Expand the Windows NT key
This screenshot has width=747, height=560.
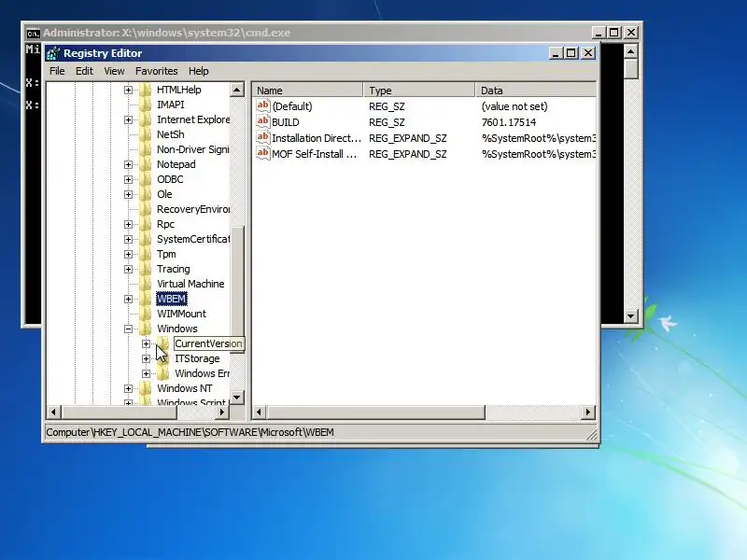(x=128, y=388)
